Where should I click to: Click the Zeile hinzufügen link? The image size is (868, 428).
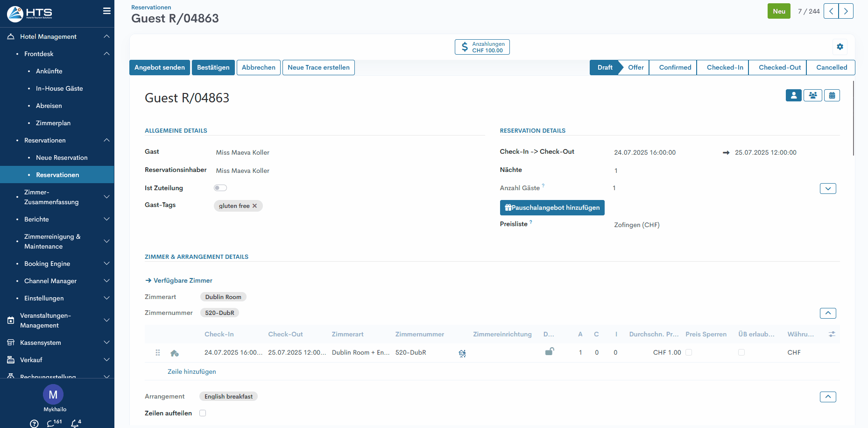191,371
